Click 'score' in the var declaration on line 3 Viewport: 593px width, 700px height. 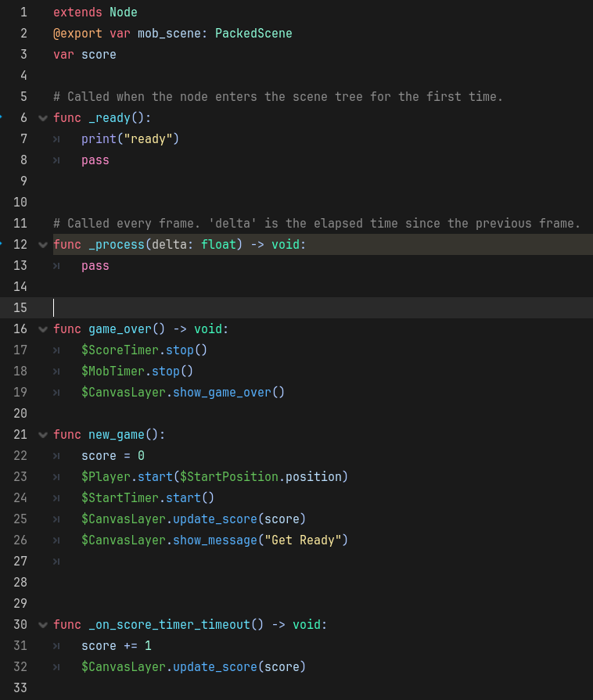click(99, 55)
